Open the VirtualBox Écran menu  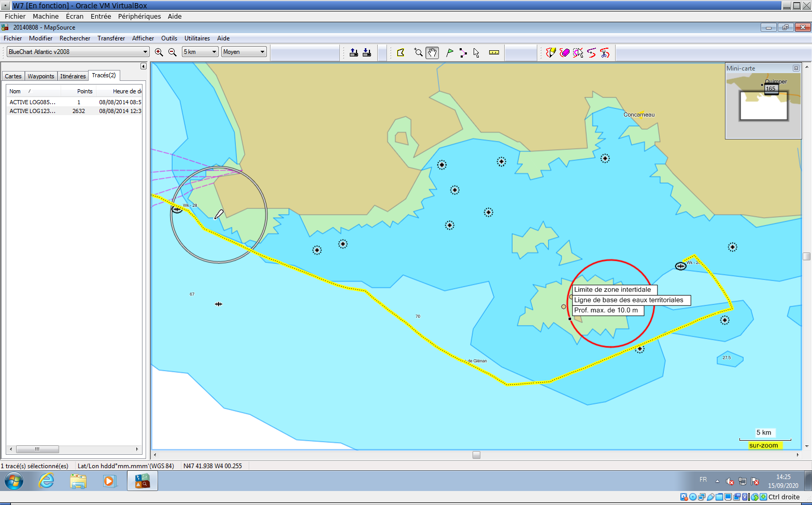point(75,17)
